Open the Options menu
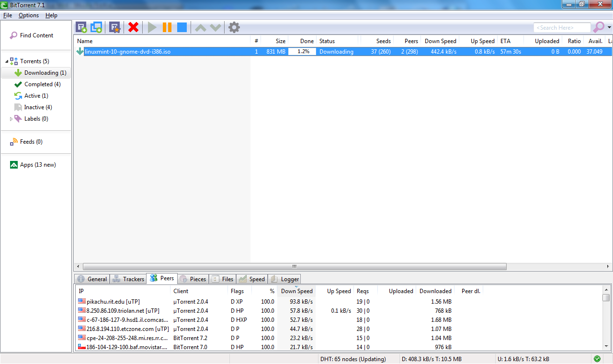This screenshot has width=613, height=364. pos(29,15)
